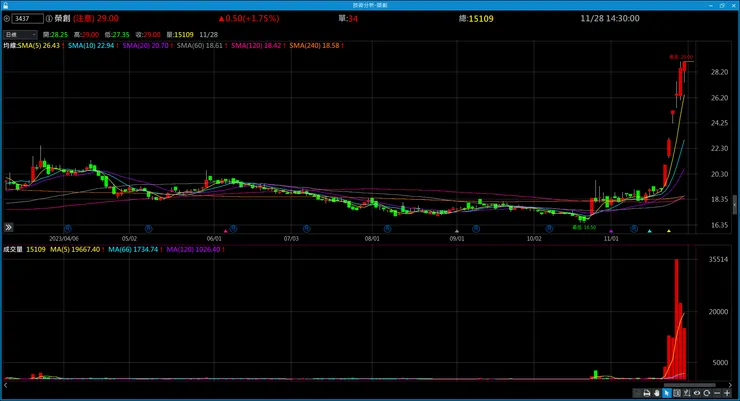Viewport: 740px width, 401px height.
Task: Open the chart drawing tool icon
Action: tap(687, 393)
